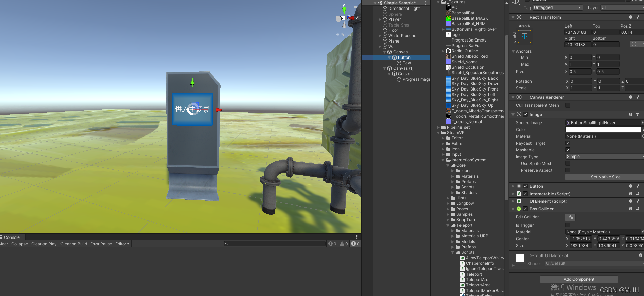Enable Use Sprite Mesh checkbox
644x296 pixels.
568,163
